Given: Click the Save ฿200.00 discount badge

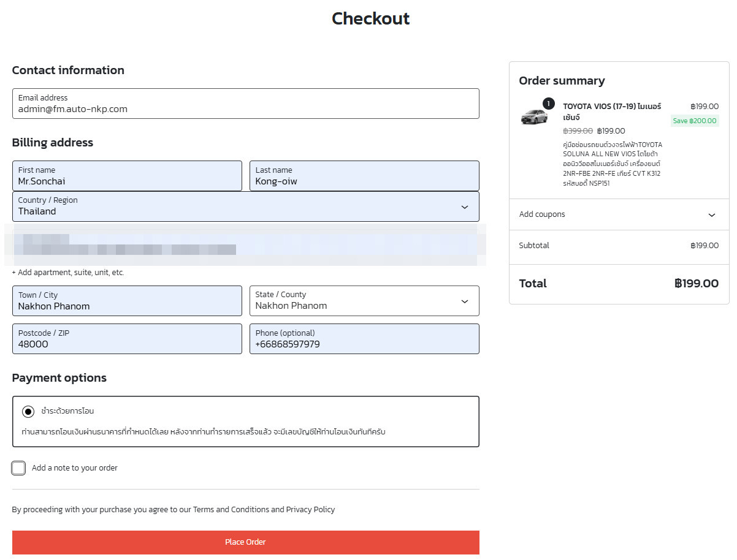Looking at the screenshot, I should [695, 121].
